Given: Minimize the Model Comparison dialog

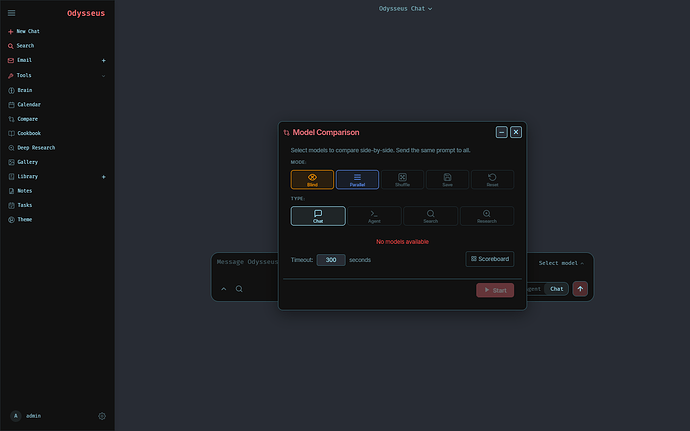Looking at the screenshot, I should click(x=502, y=132).
